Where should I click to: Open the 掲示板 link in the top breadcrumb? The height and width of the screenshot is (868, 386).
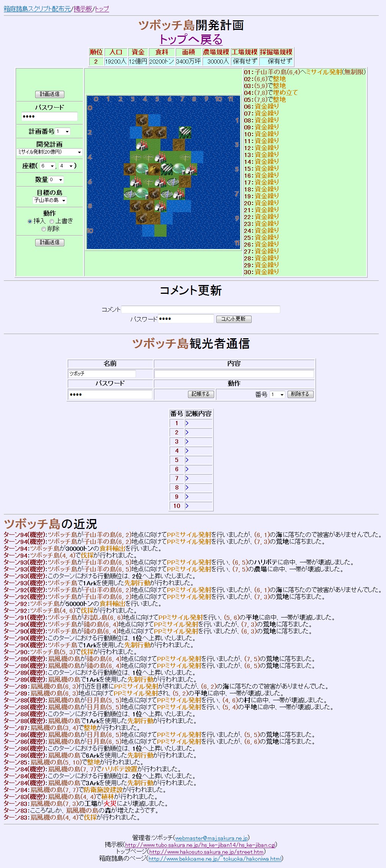[x=83, y=9]
